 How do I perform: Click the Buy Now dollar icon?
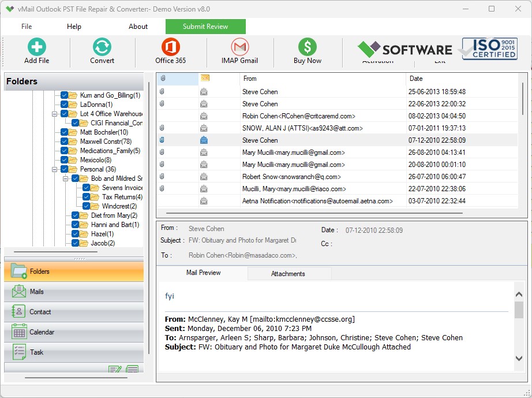tap(308, 47)
